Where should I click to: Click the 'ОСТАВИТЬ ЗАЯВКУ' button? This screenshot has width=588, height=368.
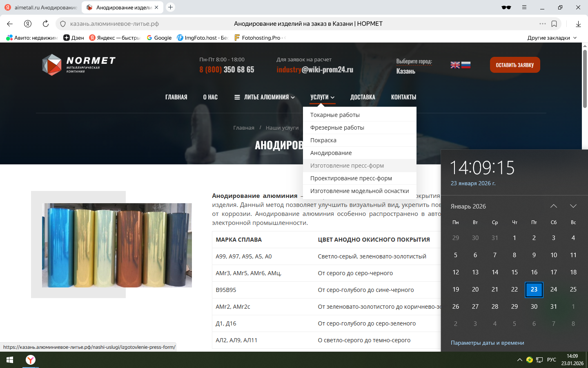point(515,65)
